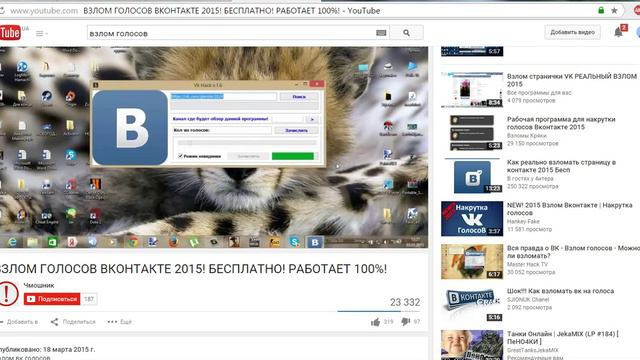
Task: Click "Поделиться" to share the video
Action: [73, 322]
